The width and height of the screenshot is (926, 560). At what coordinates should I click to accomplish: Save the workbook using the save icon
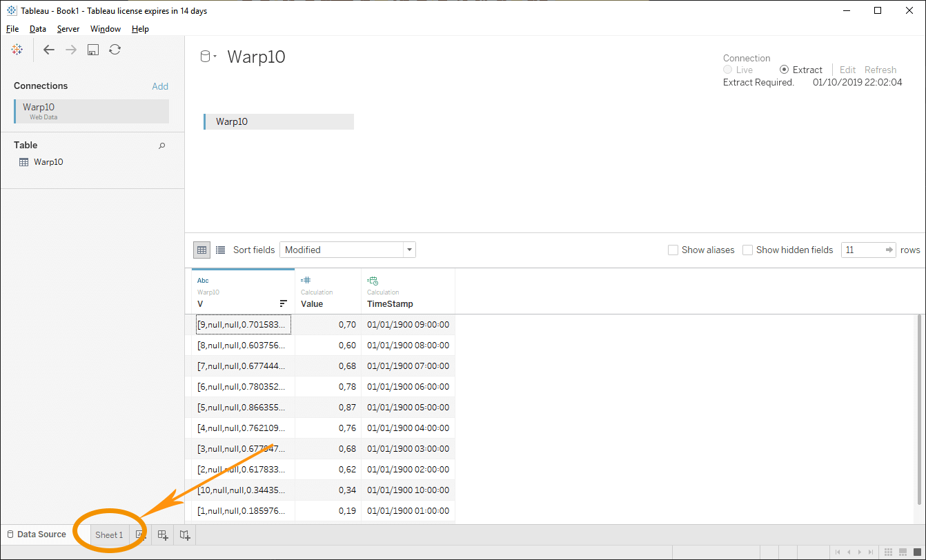coord(92,49)
